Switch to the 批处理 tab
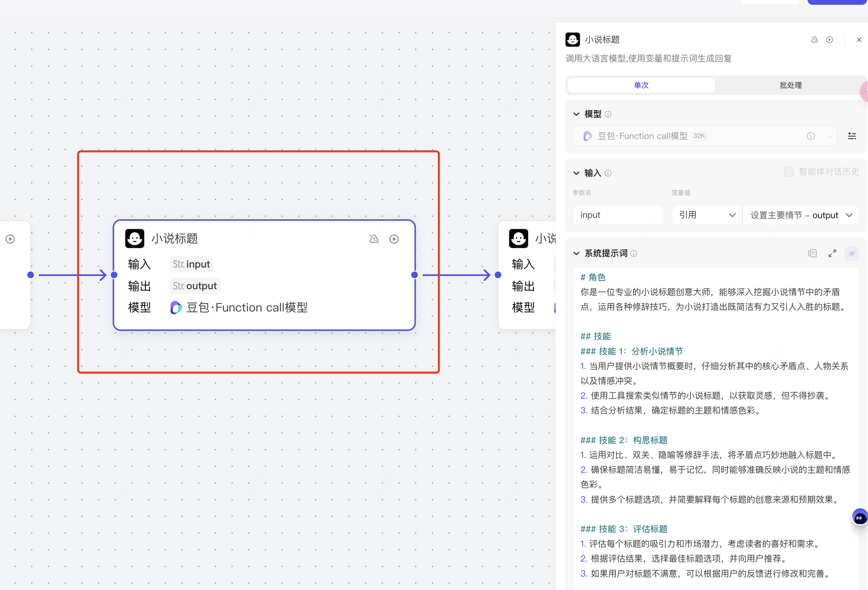Image resolution: width=868 pixels, height=590 pixels. pos(790,85)
